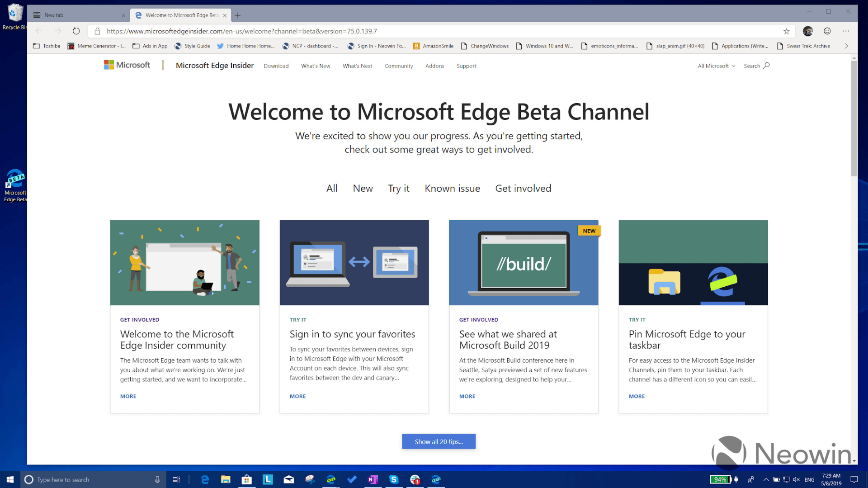868x488 pixels.
Task: Open the user profile avatar
Action: point(808,31)
